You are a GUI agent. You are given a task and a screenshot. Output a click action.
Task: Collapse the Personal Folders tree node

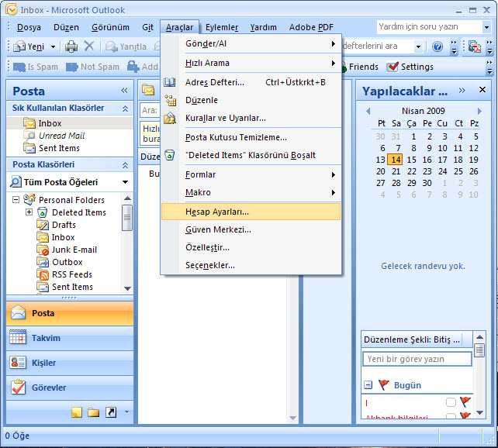coord(16,200)
